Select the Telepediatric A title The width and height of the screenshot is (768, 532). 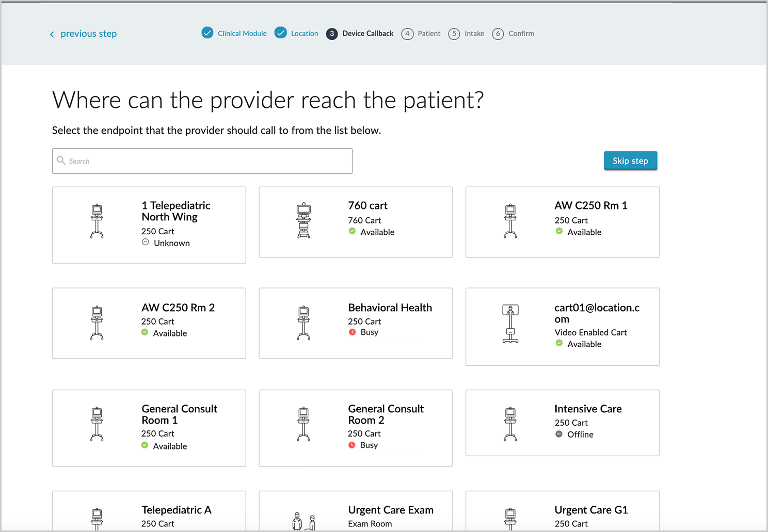click(177, 510)
